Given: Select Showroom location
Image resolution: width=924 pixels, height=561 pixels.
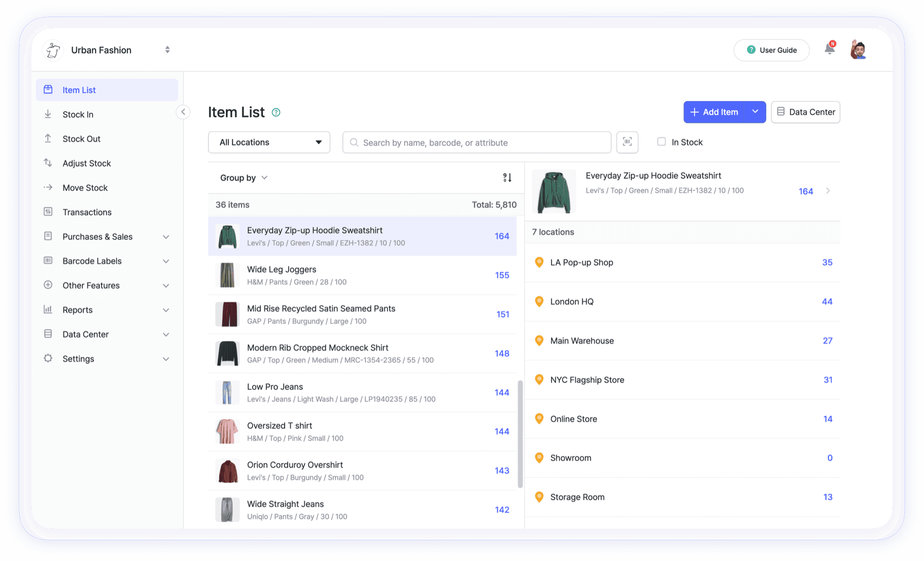Looking at the screenshot, I should point(682,458).
